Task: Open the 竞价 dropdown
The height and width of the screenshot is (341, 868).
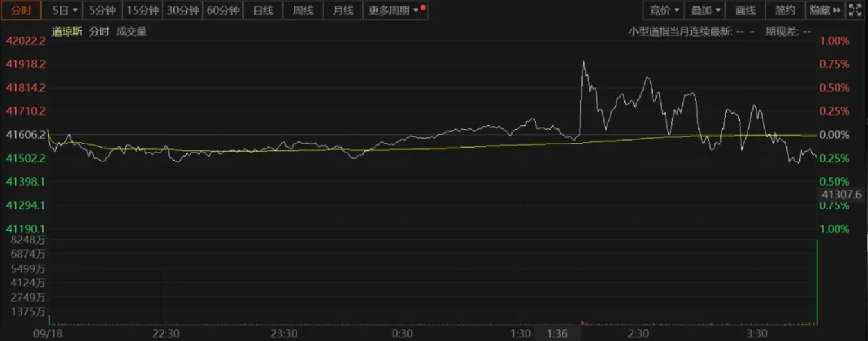Action: (664, 10)
